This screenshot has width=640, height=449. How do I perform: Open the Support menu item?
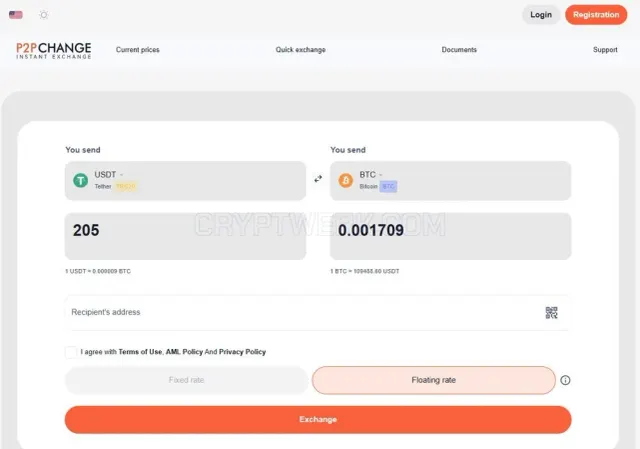[x=605, y=50]
